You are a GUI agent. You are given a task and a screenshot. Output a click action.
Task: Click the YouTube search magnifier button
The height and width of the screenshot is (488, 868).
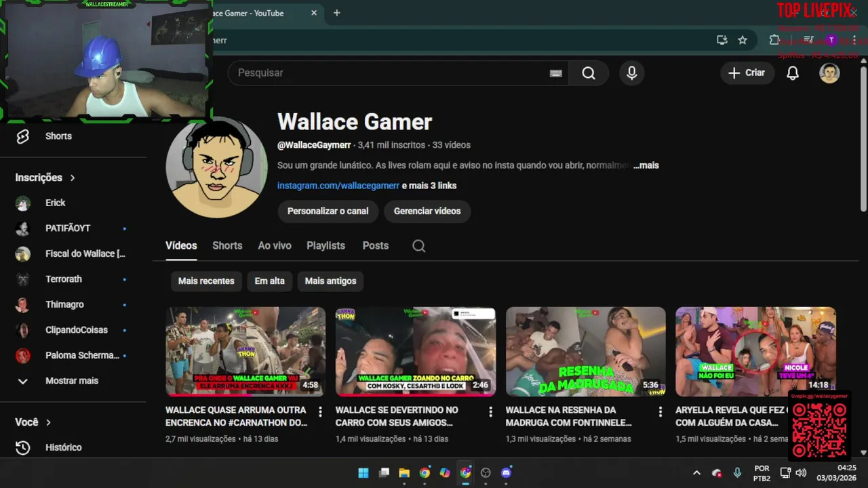click(x=588, y=73)
